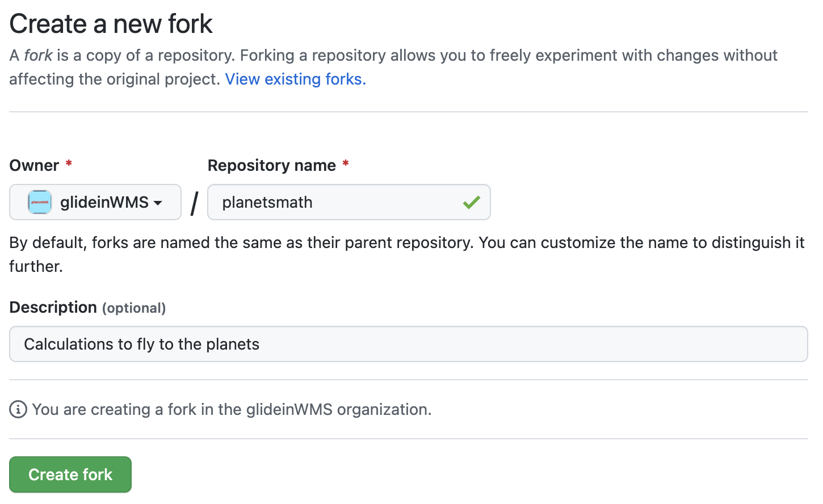Click the glideinWMS organization avatar icon
The height and width of the screenshot is (504, 823).
[40, 202]
